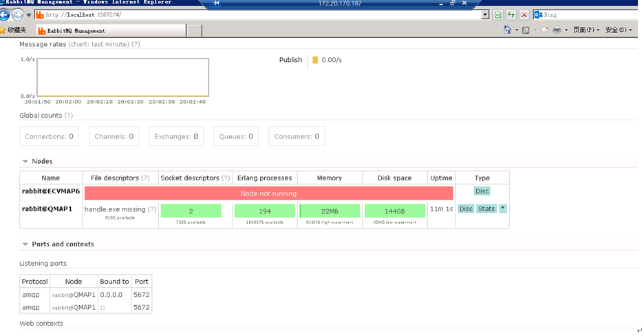Viewport: 644px width, 336px height.
Task: Click Erlang processes value 194 bar
Action: point(265,211)
